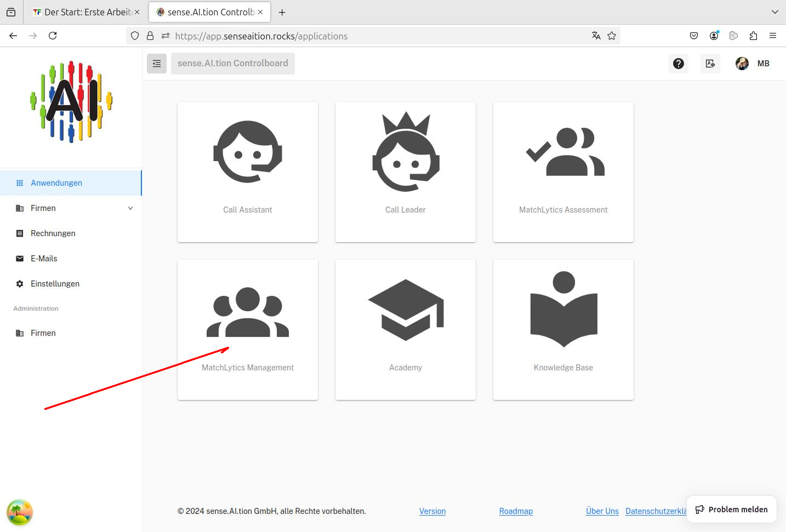Click the Call Leader label text
Image resolution: width=786 pixels, height=532 pixels.
[406, 210]
